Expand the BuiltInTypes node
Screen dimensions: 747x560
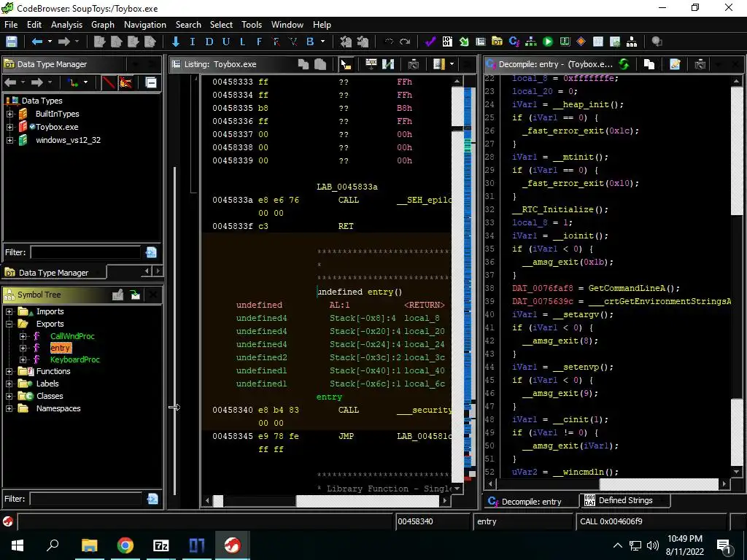(10, 114)
